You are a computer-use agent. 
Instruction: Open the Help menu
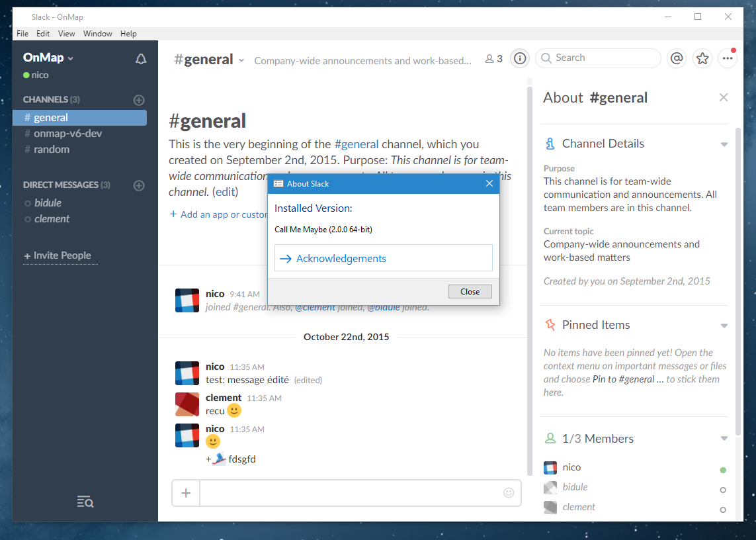(x=128, y=34)
